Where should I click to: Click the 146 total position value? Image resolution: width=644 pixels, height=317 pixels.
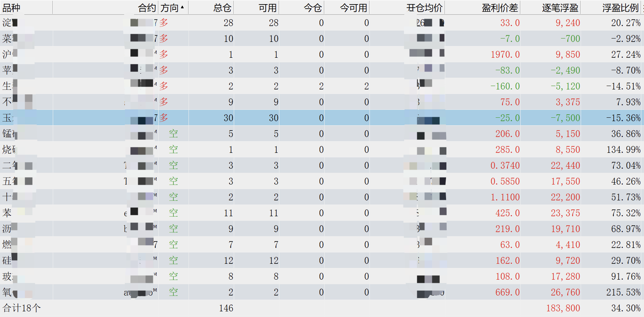[226, 308]
